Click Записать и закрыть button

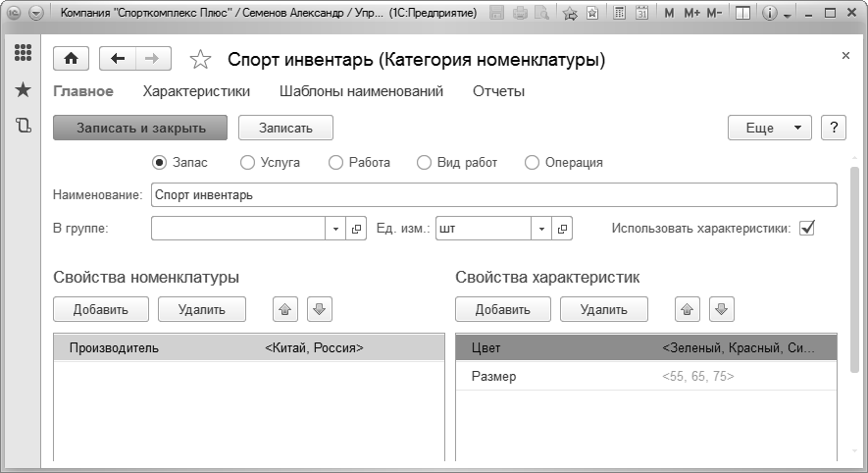coord(140,128)
